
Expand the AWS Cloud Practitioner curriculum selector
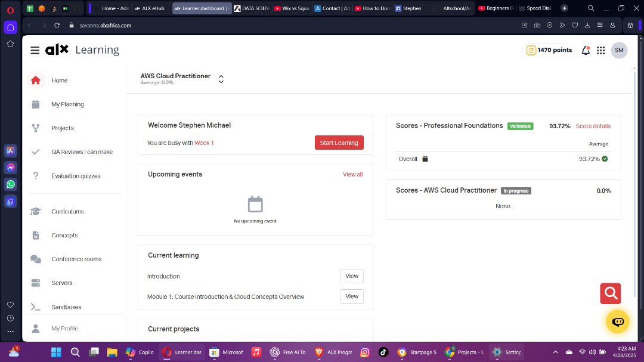tap(221, 79)
